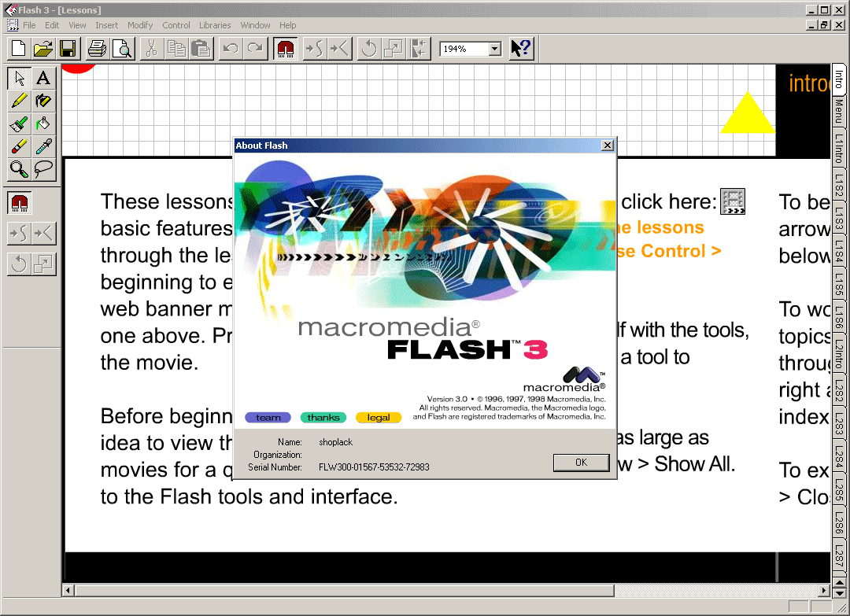Viewport: 850px width, 616px height.
Task: Open the zoom percentage dropdown arrow
Action: (494, 50)
